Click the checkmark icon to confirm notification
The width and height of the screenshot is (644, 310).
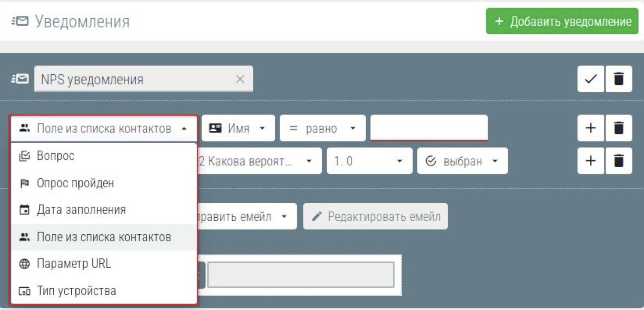point(591,79)
